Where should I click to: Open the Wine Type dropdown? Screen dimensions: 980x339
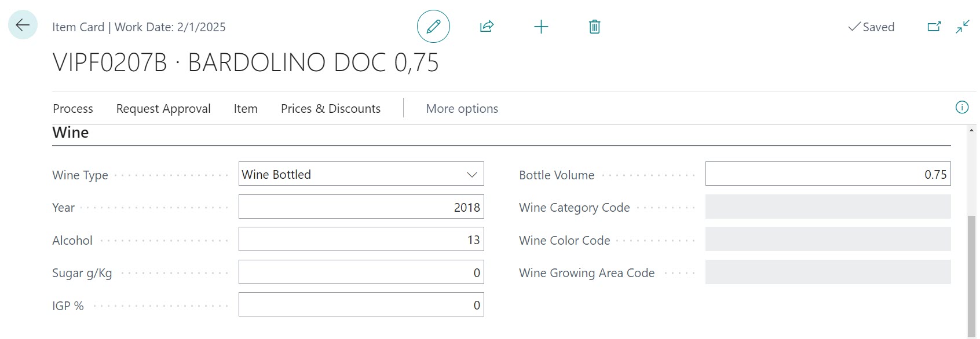click(361, 174)
